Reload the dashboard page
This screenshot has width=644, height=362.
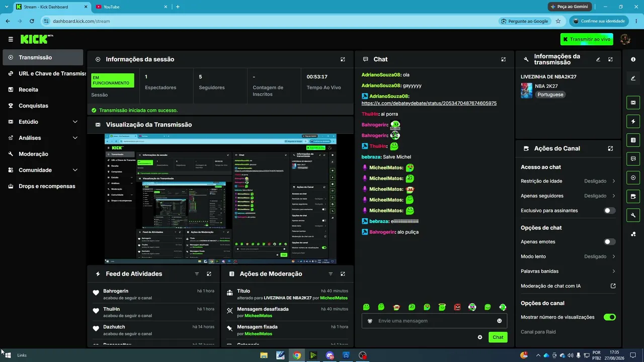click(x=32, y=21)
